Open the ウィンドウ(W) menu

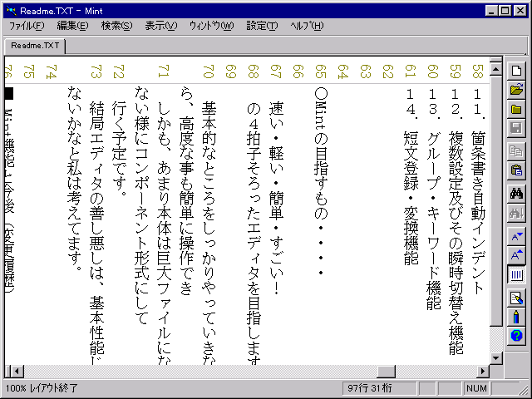pyautogui.click(x=211, y=26)
